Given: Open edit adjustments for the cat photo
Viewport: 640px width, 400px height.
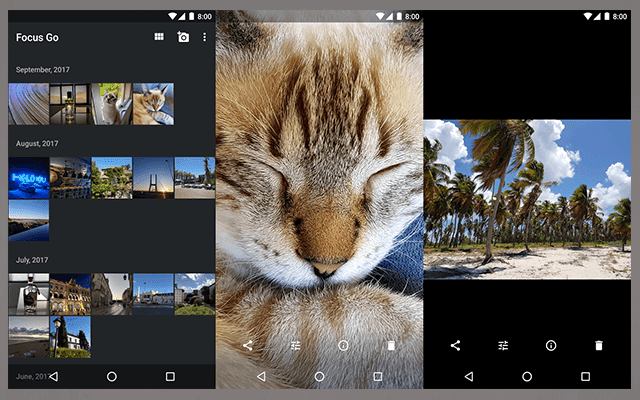Looking at the screenshot, I should (296, 345).
